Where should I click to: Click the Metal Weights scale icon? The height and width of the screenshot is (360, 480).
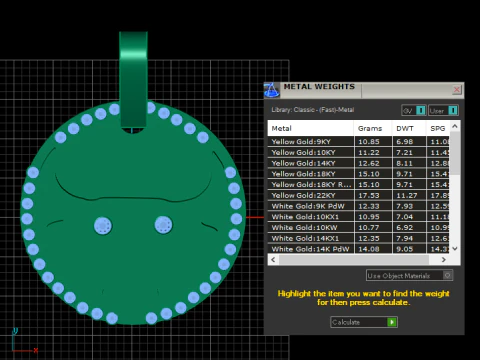click(272, 90)
